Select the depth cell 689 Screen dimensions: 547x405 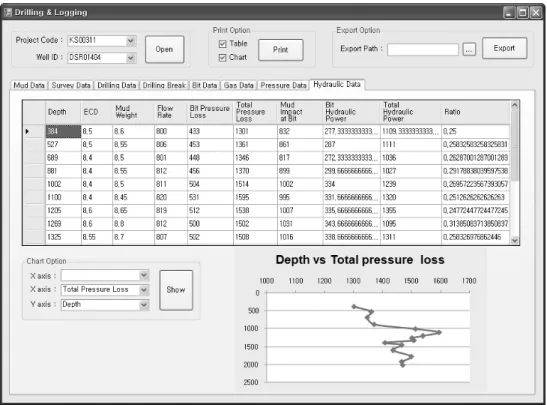63,158
